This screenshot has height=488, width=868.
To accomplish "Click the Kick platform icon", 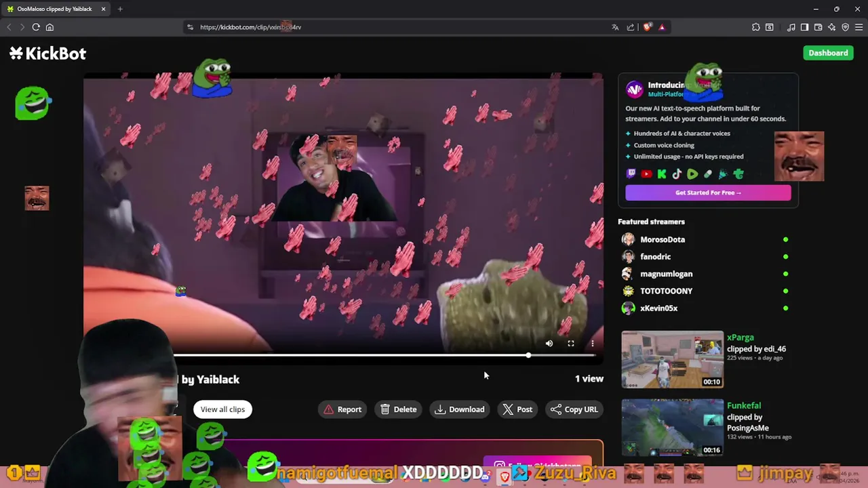I will 662,174.
